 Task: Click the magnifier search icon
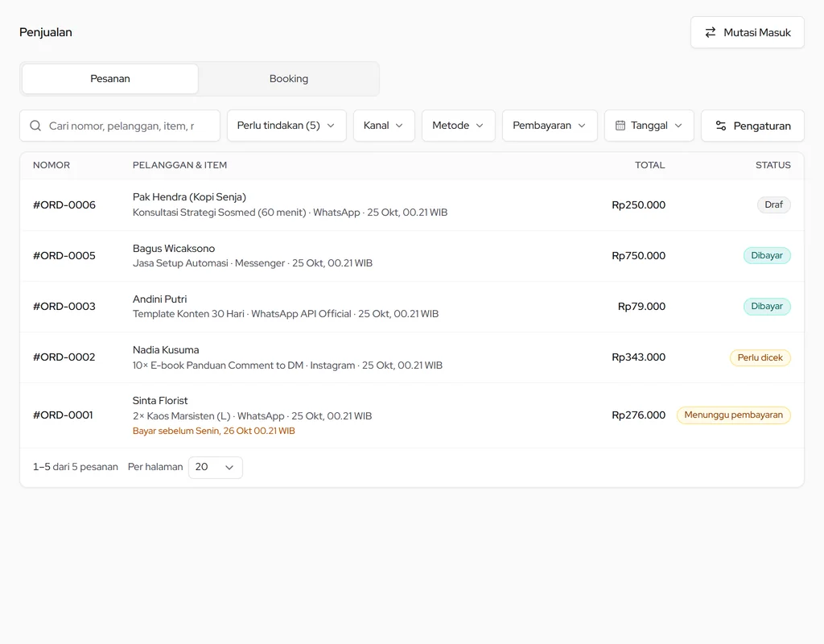35,126
